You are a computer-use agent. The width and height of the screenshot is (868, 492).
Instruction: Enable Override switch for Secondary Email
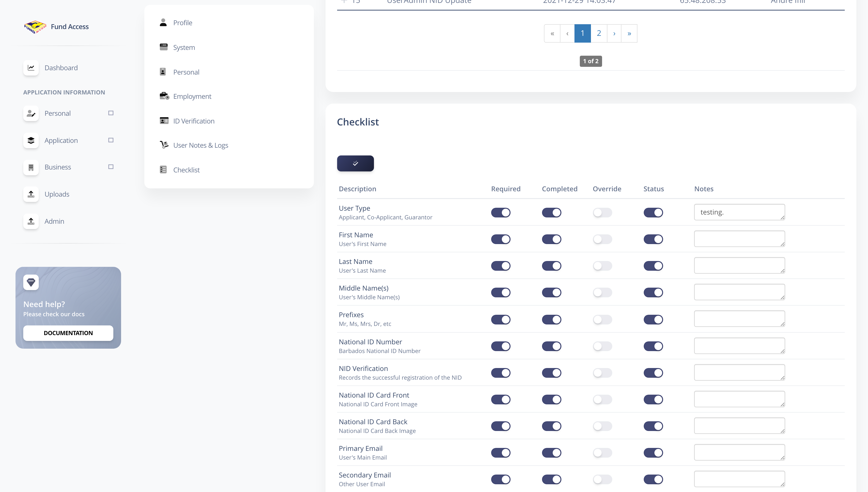click(x=602, y=479)
